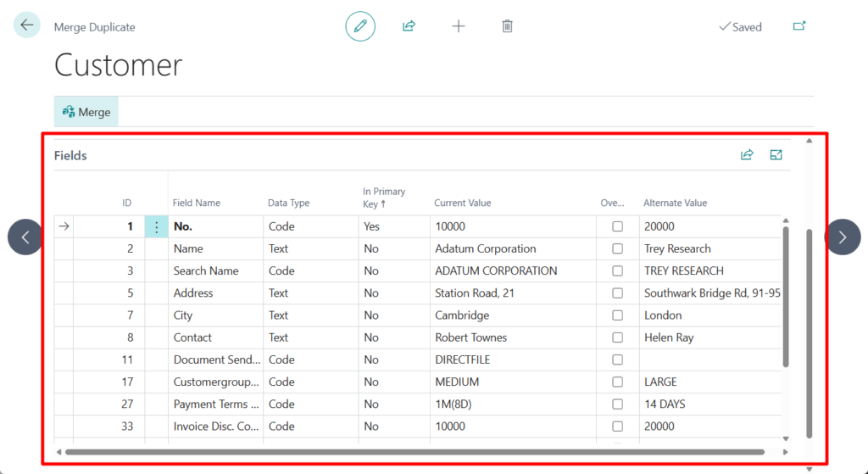The image size is (868, 474).
Task: Click the Adatum Corporation current value cell
Action: click(x=485, y=249)
